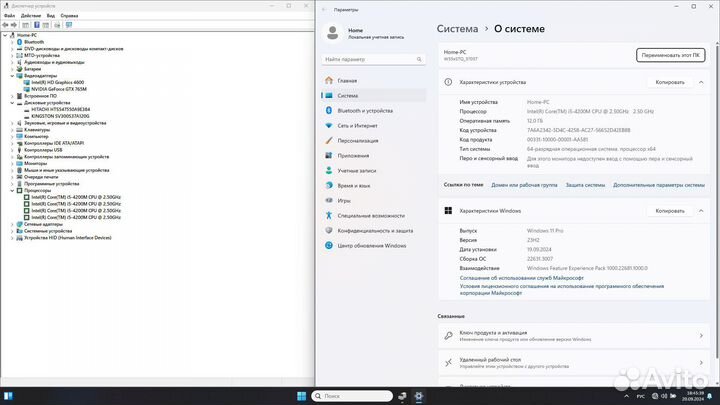Click the Поиск search box on the taskbar
The width and height of the screenshot is (720, 405).
click(352, 396)
